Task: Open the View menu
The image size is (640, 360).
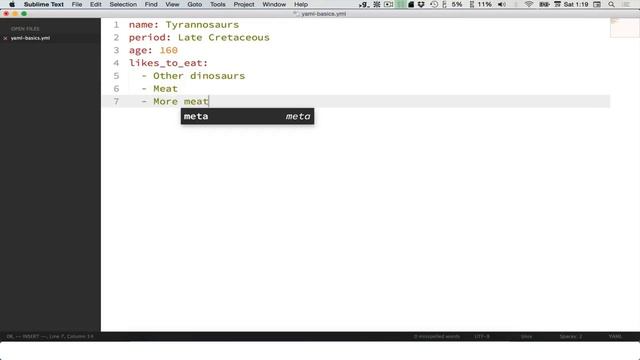Action: [x=172, y=4]
